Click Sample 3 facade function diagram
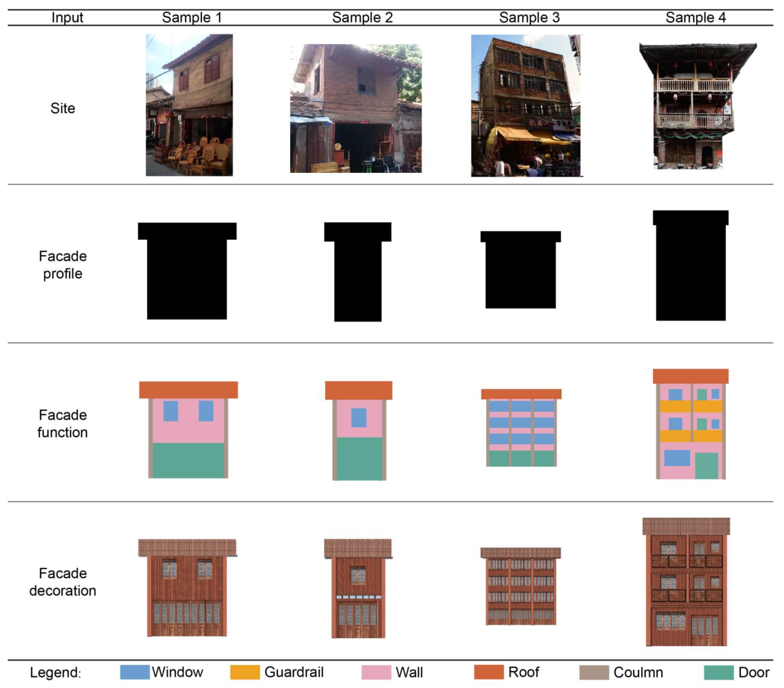784x688 pixels. (521, 428)
